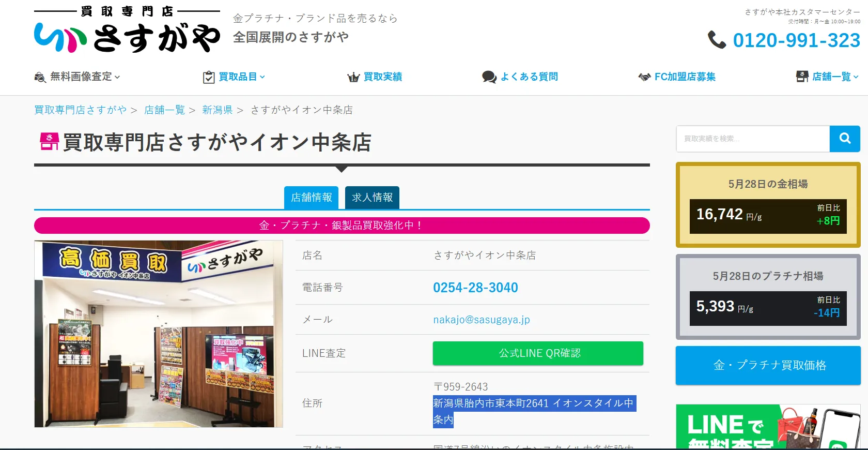Focus the 買取実績を検索 search field

[x=752, y=139]
